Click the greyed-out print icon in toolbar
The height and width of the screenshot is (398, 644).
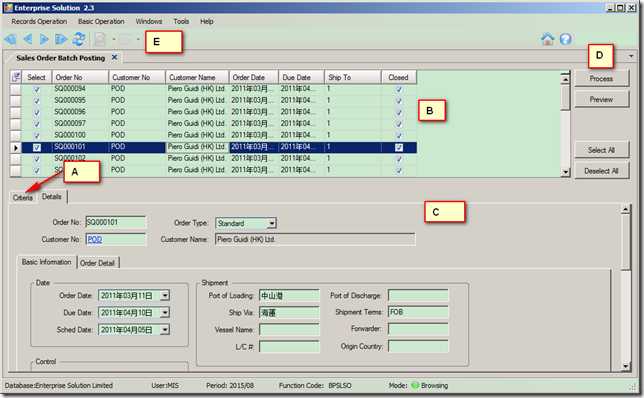pyautogui.click(x=125, y=39)
